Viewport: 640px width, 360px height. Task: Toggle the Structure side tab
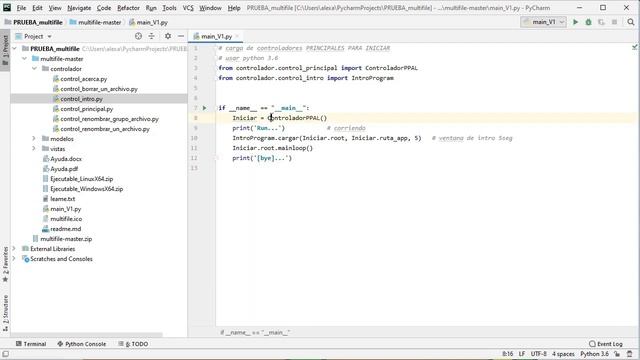coord(5,313)
